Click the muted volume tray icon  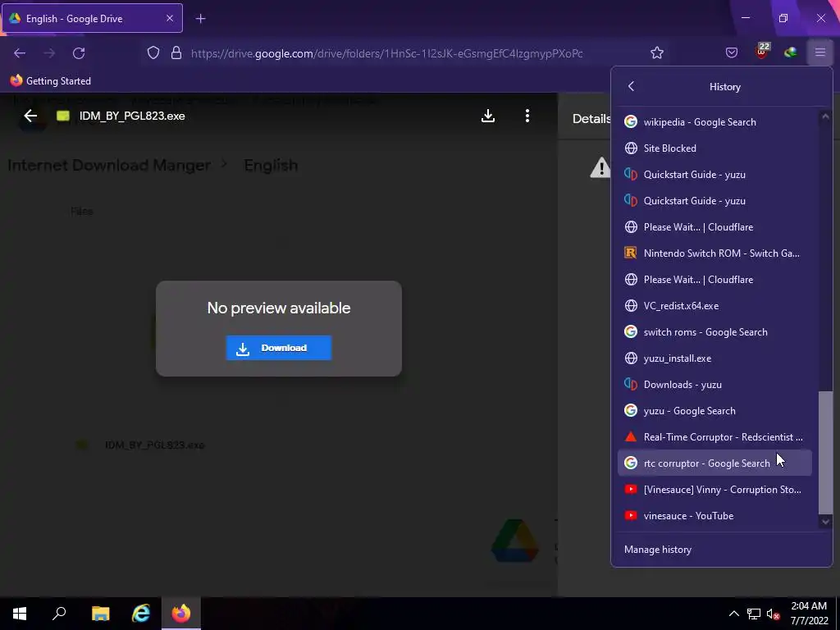point(773,614)
